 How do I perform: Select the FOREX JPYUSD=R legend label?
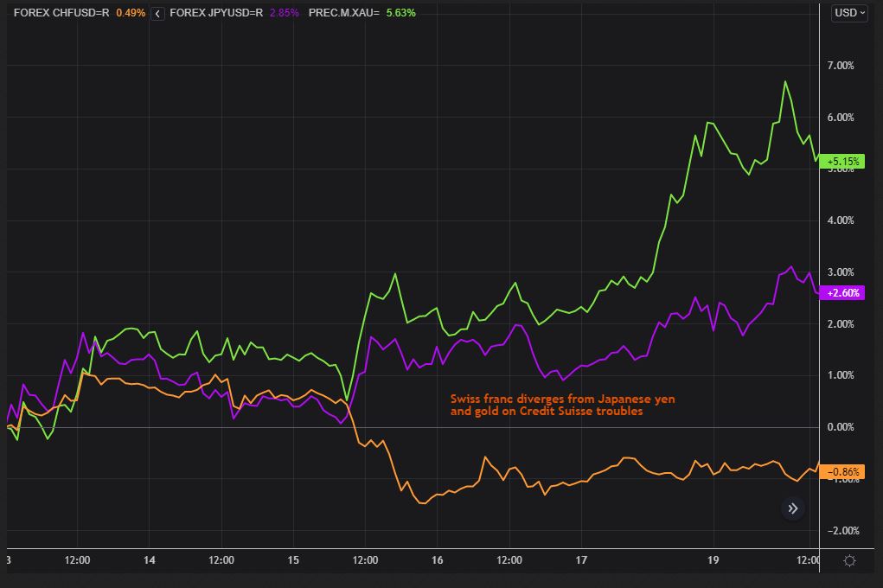pyautogui.click(x=216, y=13)
